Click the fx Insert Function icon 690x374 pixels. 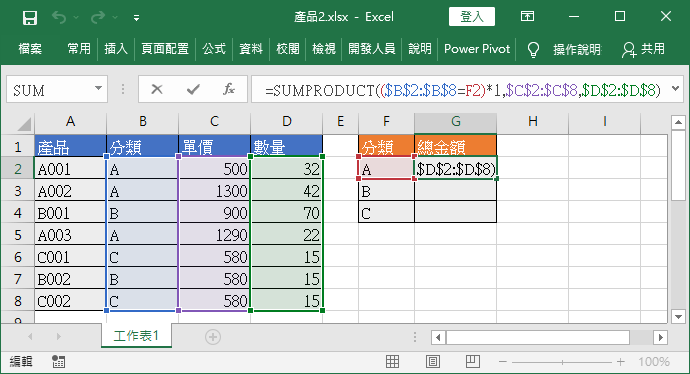click(229, 89)
